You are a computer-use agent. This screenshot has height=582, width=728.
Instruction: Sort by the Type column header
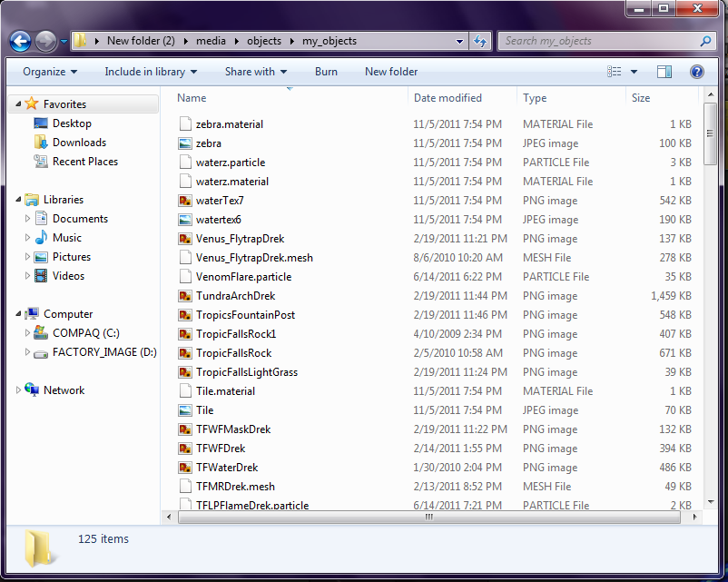pos(535,98)
